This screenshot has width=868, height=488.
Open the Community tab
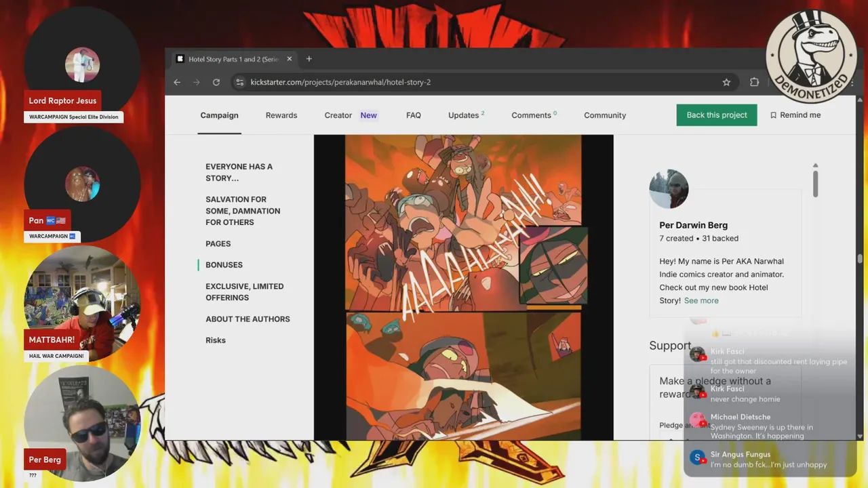605,115
